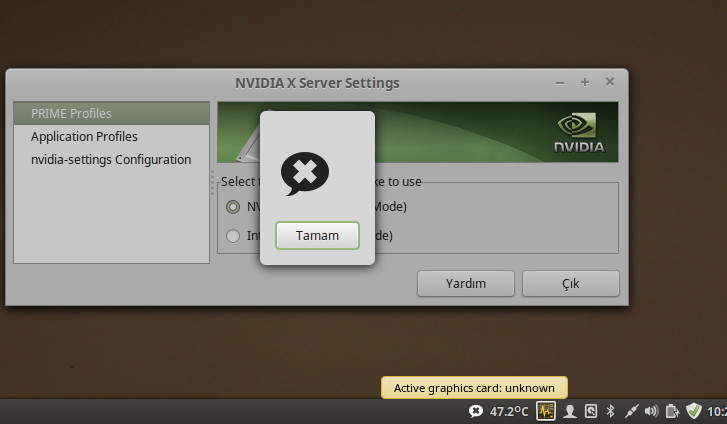
Task: Click the disk drive tray icon
Action: [x=591, y=411]
